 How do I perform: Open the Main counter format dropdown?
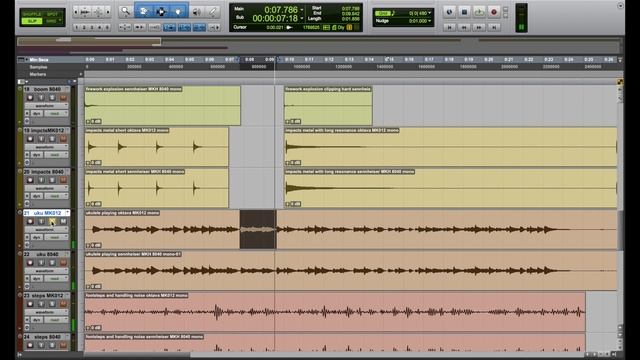point(302,9)
